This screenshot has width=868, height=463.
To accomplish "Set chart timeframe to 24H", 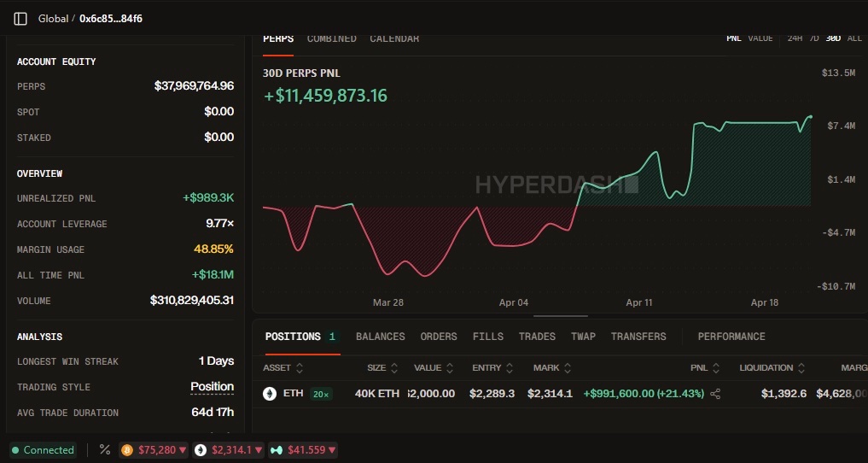I will tap(795, 38).
